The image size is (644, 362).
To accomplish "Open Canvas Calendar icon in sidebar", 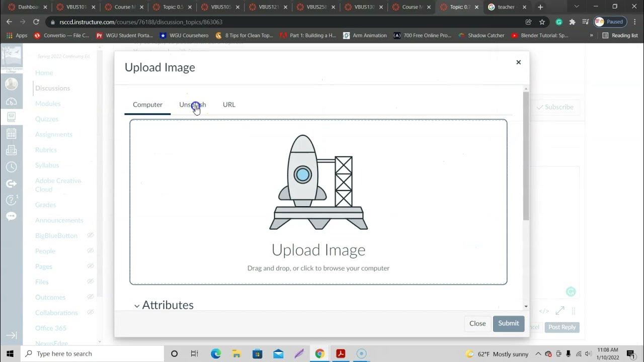I will point(11,134).
